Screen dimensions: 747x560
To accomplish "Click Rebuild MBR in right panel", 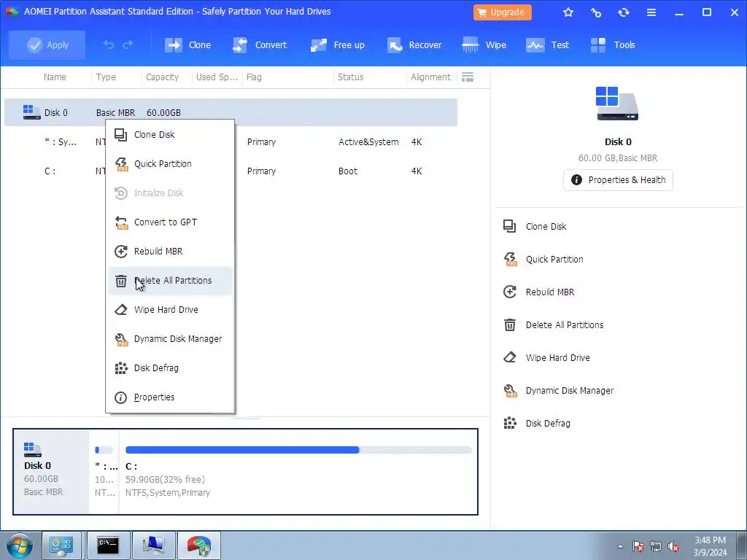I will click(x=538, y=292).
